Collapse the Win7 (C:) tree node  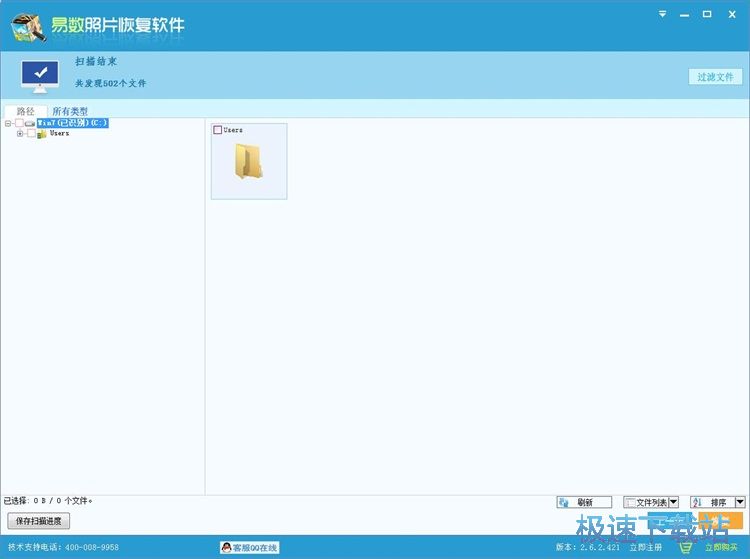(x=8, y=123)
